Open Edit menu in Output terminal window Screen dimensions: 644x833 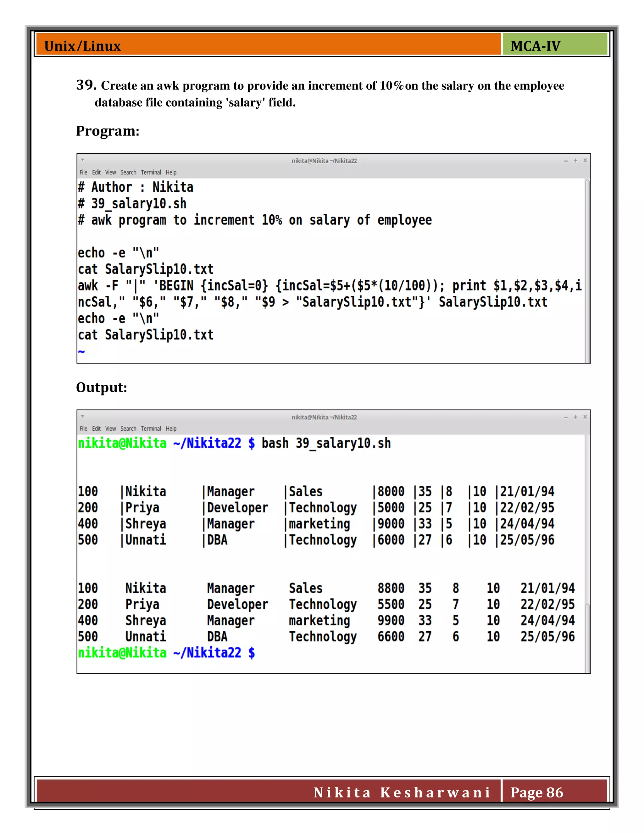[x=96, y=429]
